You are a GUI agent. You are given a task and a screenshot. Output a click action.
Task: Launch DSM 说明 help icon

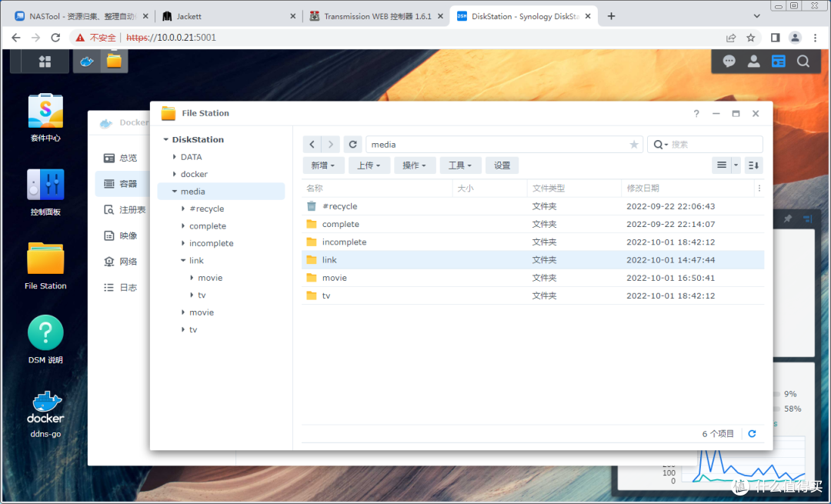45,332
